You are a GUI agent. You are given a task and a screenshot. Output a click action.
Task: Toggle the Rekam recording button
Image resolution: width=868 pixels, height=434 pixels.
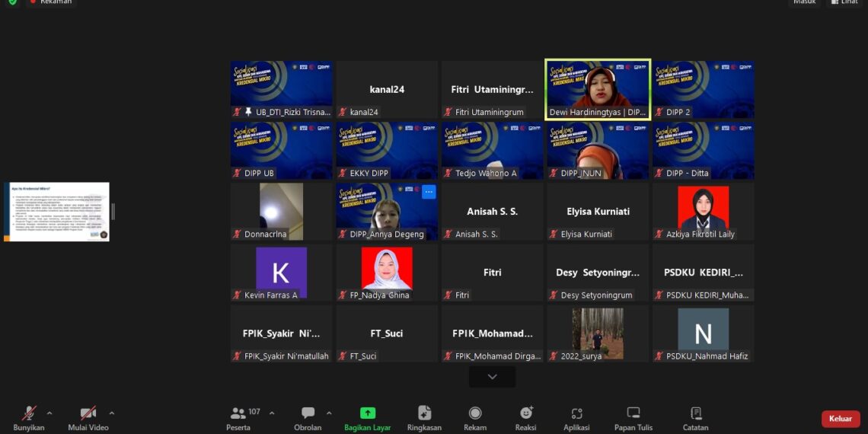[x=475, y=413]
